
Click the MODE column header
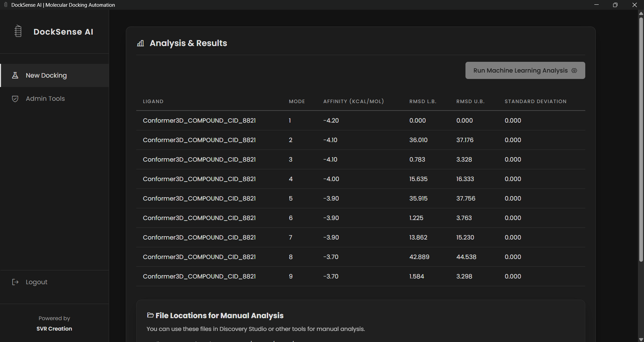(297, 101)
